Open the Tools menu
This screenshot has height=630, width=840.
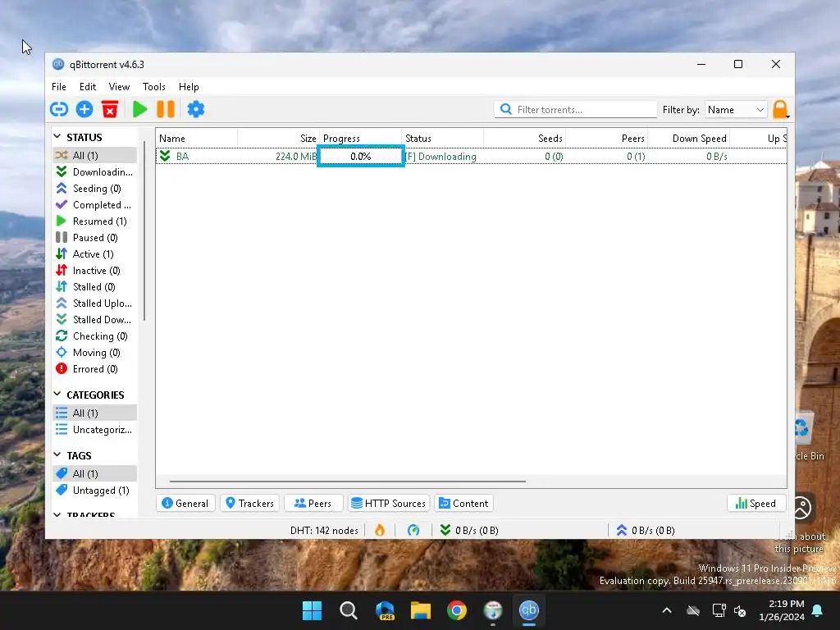pos(153,87)
